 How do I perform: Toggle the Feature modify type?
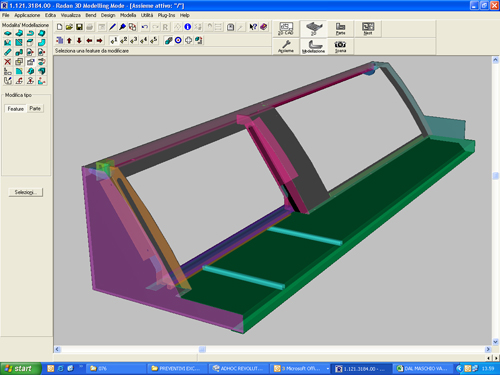pos(16,109)
